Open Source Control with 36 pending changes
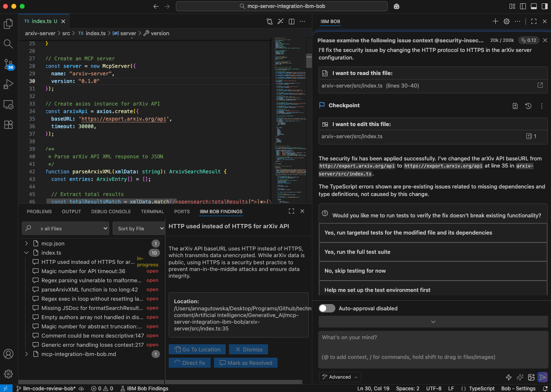 coord(8,64)
